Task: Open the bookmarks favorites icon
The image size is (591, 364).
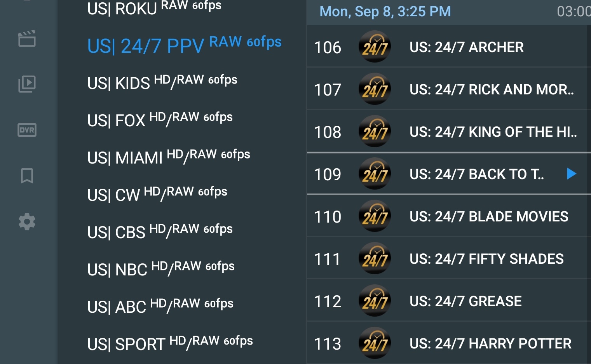Action: [27, 176]
